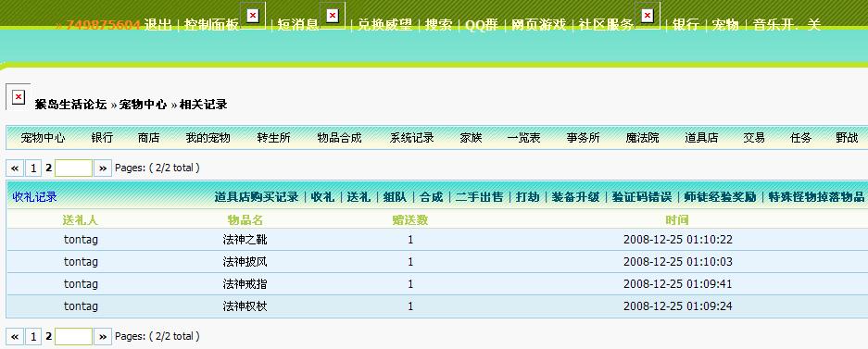868x349 pixels.
Task: Switch to 收礼 record tab
Action: click(322, 197)
